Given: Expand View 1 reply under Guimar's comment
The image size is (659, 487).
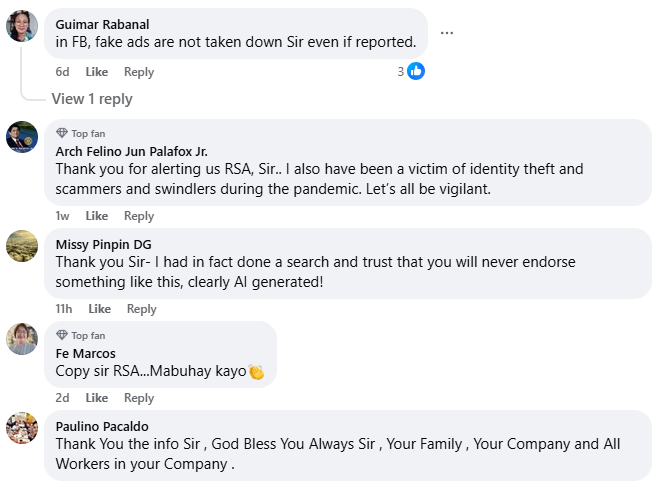Looking at the screenshot, I should tap(92, 99).
